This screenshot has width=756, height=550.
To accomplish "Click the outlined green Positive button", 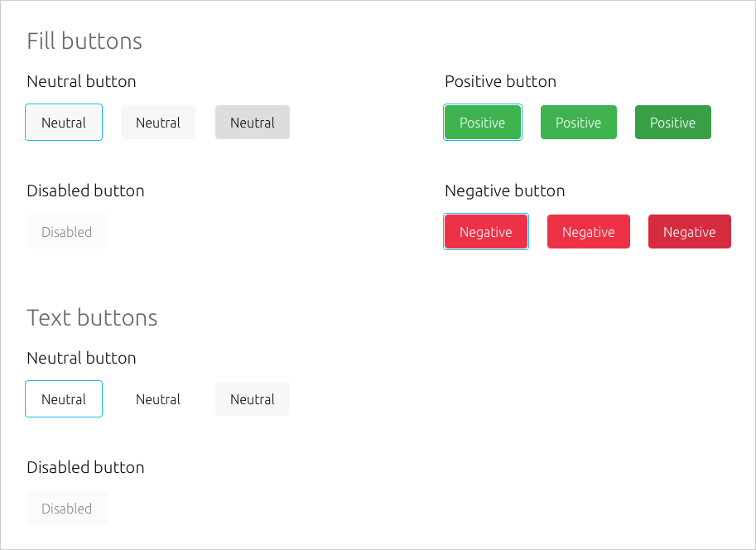I will pos(483,122).
